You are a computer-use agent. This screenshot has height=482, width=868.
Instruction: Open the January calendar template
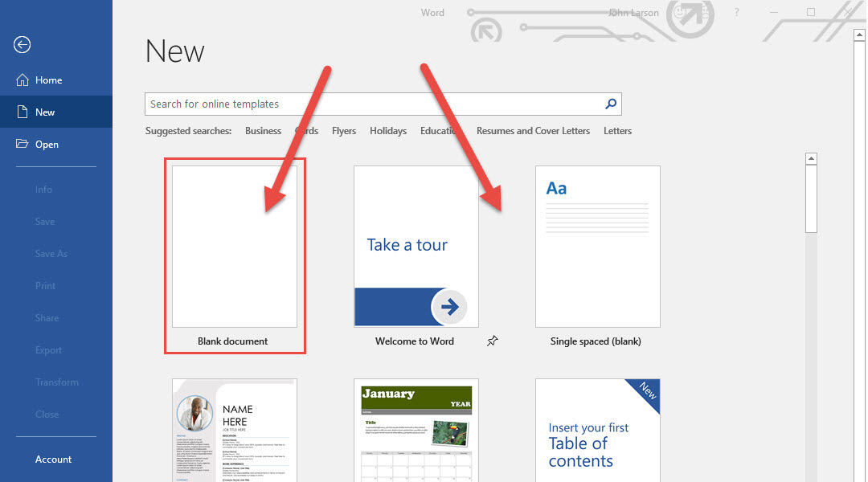pyautogui.click(x=416, y=430)
